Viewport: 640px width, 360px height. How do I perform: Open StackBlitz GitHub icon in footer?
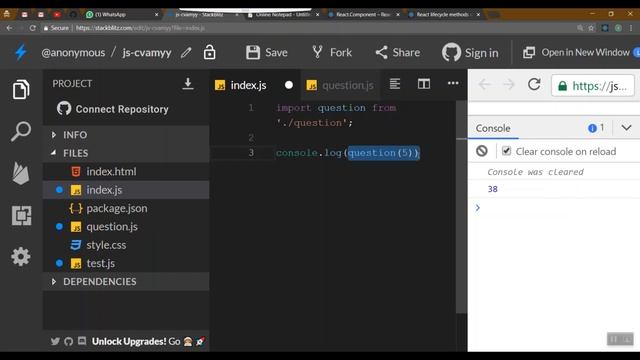(68, 341)
